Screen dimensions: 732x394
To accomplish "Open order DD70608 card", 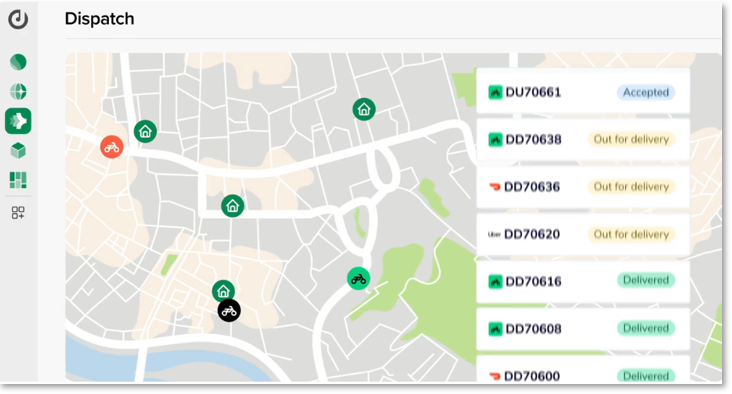I will [x=583, y=329].
